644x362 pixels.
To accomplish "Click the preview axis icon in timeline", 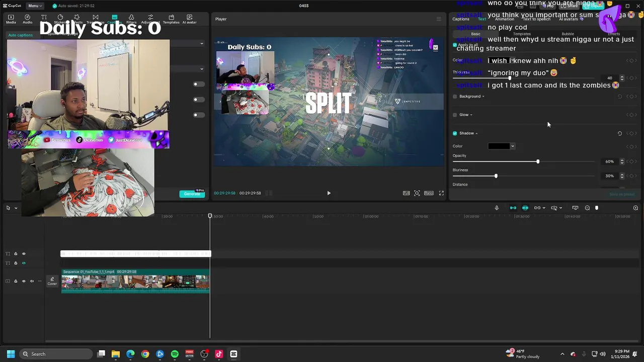I will click(x=553, y=208).
